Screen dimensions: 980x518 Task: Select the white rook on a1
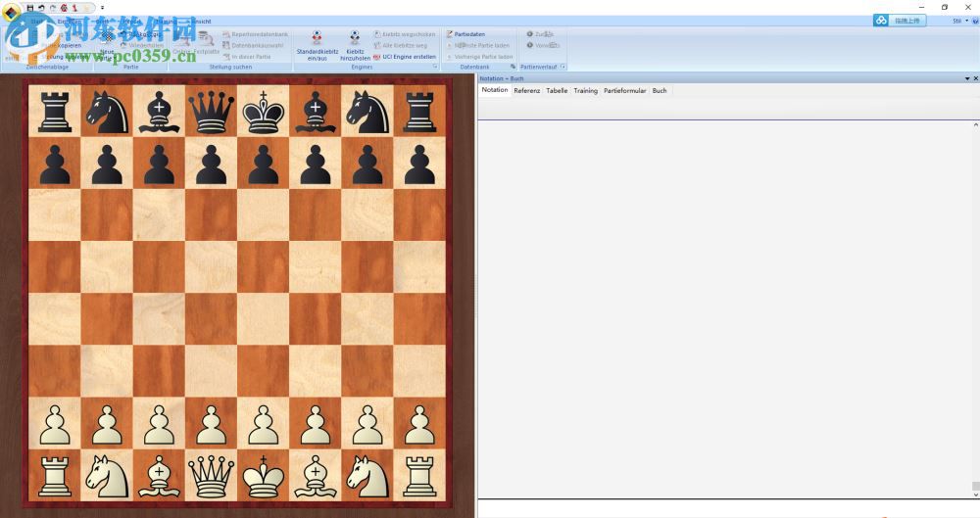[x=55, y=476]
